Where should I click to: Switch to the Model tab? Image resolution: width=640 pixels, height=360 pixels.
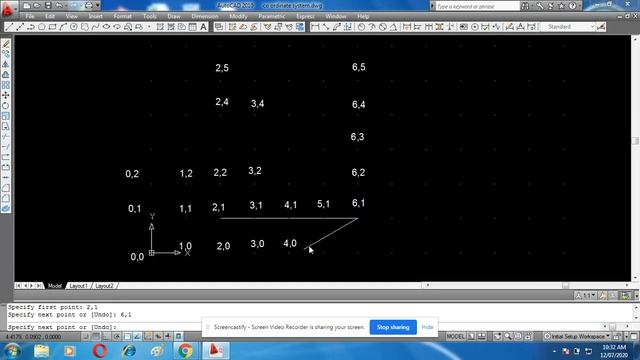coord(55,286)
